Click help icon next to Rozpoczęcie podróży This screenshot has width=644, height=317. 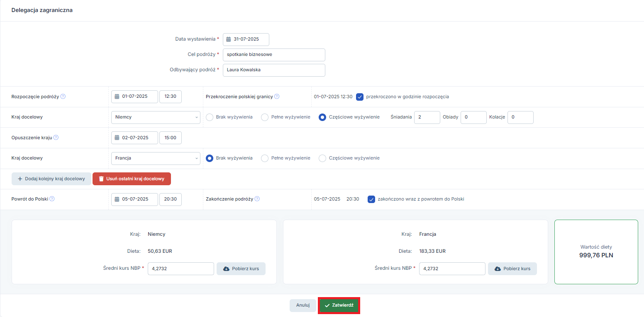coord(63,97)
